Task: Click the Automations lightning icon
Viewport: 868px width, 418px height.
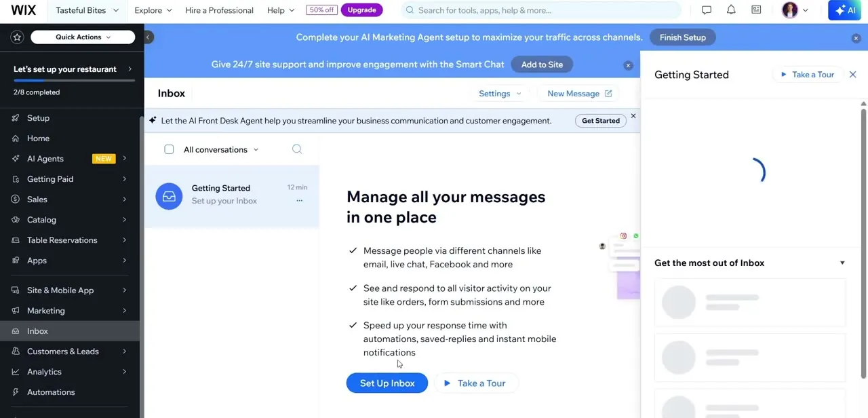Action: coord(15,392)
